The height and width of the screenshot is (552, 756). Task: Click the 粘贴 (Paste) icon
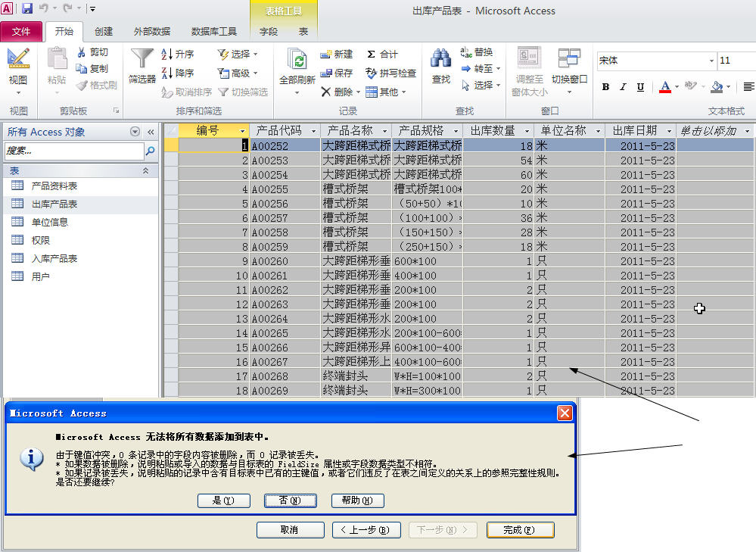pyautogui.click(x=57, y=59)
